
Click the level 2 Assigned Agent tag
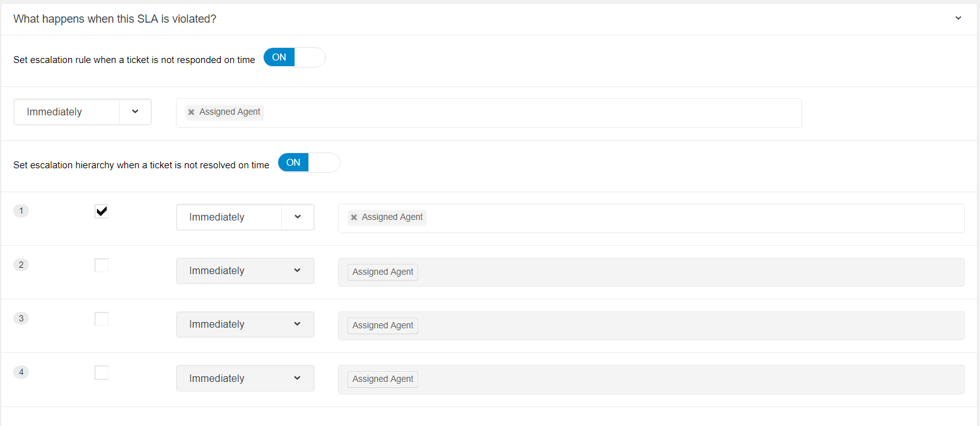(x=383, y=272)
